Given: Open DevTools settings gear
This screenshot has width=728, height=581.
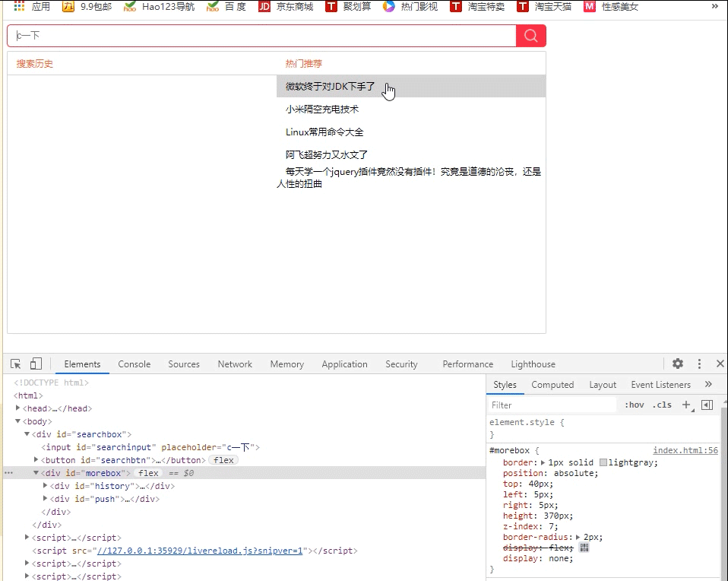Looking at the screenshot, I should point(678,364).
